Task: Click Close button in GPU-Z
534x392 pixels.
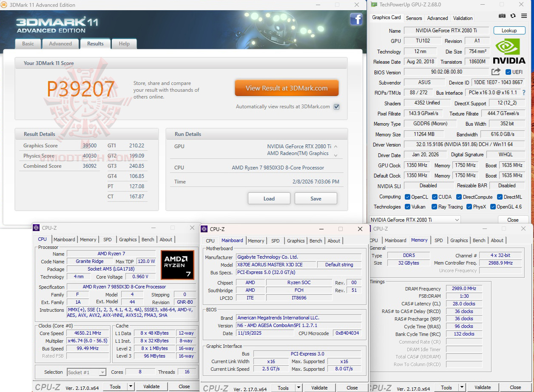Action: click(513, 220)
